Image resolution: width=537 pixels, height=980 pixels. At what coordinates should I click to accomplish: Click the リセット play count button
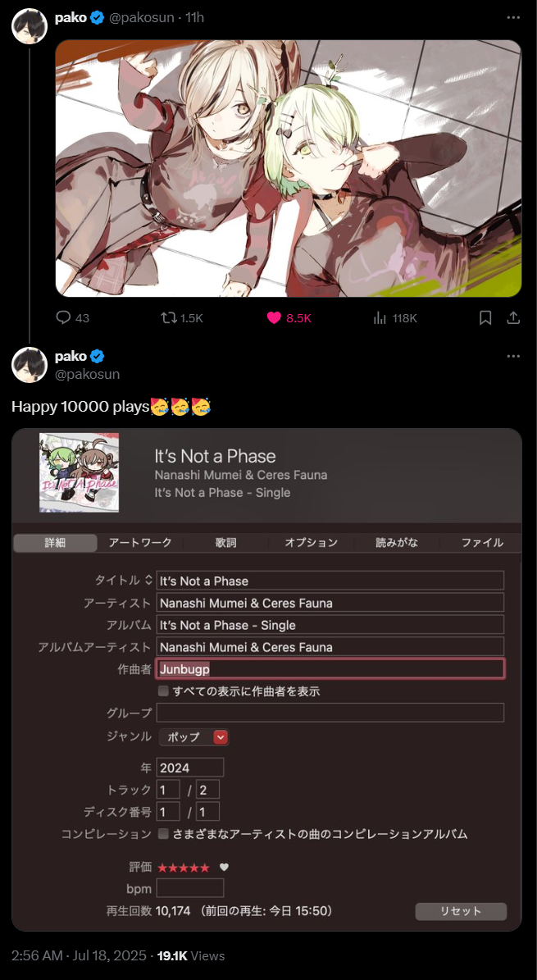click(x=461, y=911)
